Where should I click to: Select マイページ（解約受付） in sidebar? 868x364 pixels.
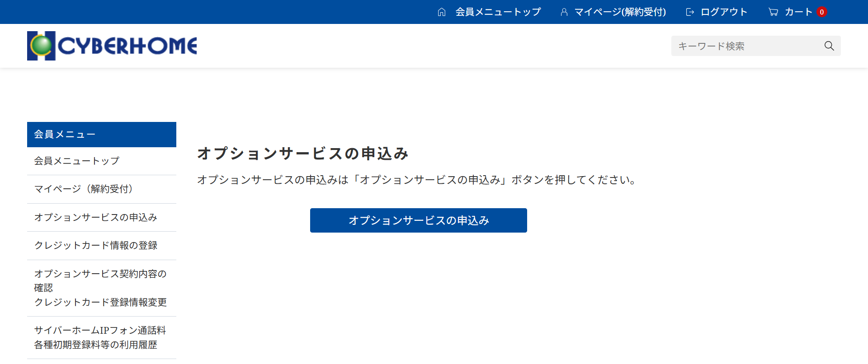point(84,189)
